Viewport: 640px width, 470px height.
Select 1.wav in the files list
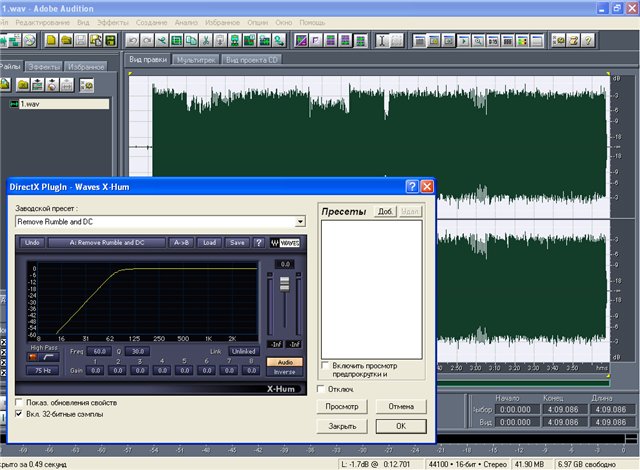click(30, 103)
